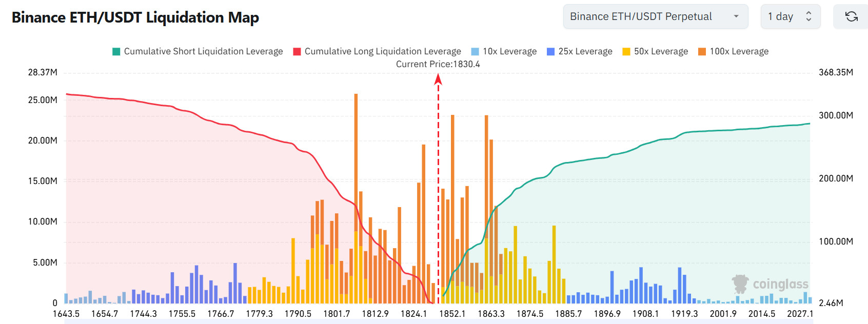Toggle Cumulative Short Liquidation Leverage series
The height and width of the screenshot is (324, 868).
pos(203,51)
